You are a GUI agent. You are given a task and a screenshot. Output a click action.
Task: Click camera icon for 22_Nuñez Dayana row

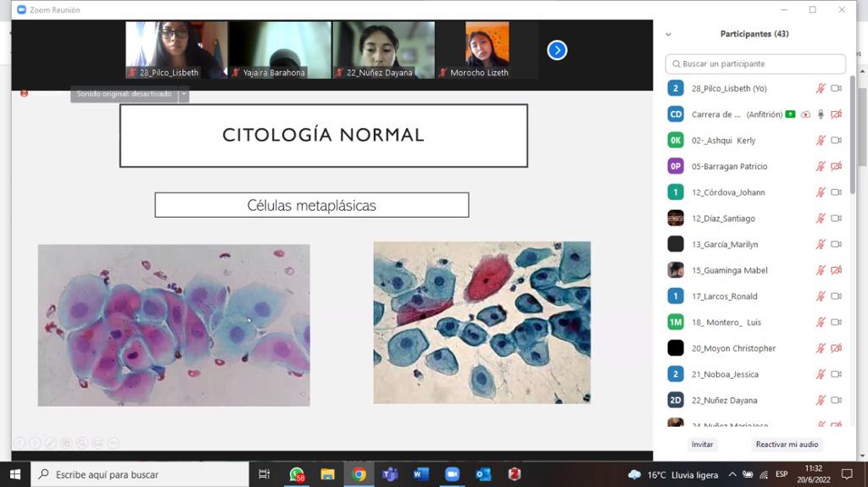coord(836,400)
